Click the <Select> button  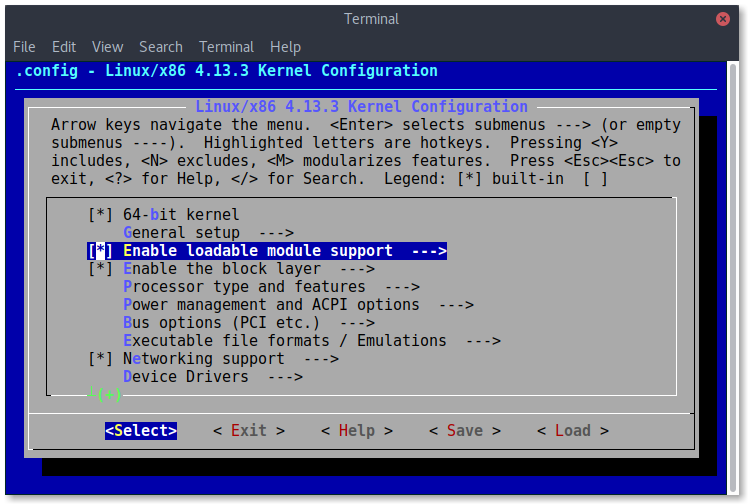coord(141,431)
